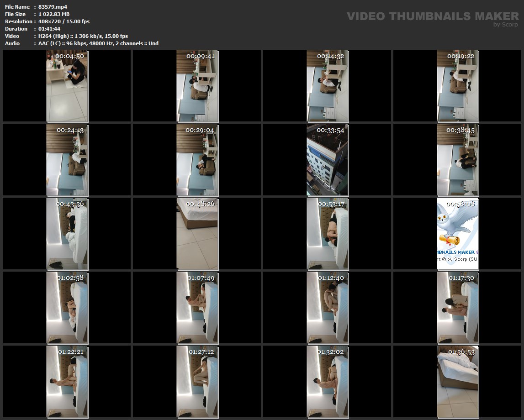Select the thumbnail stamped 00:09:41
This screenshot has width=524, height=420.
click(197, 86)
